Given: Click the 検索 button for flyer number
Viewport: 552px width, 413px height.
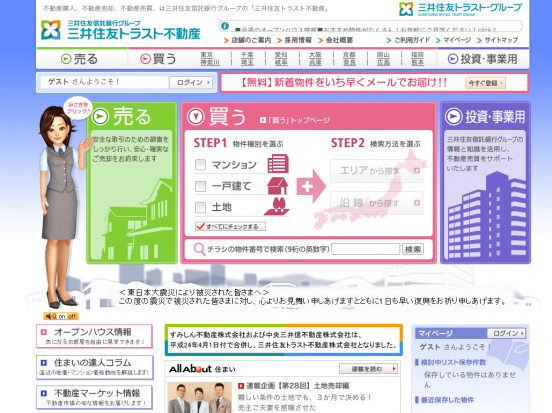Looking at the screenshot, I should (413, 249).
